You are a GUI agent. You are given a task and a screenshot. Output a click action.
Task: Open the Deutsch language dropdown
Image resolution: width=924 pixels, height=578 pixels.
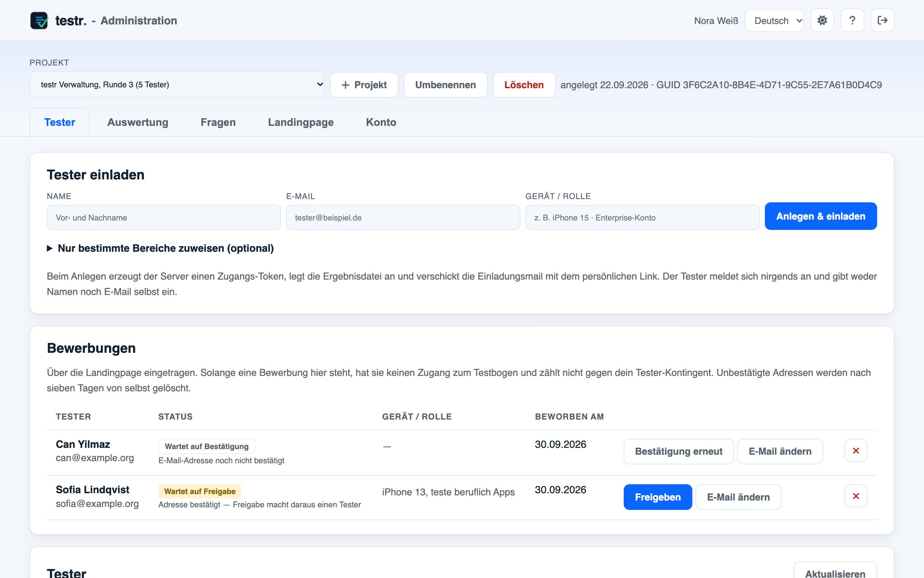pos(774,21)
